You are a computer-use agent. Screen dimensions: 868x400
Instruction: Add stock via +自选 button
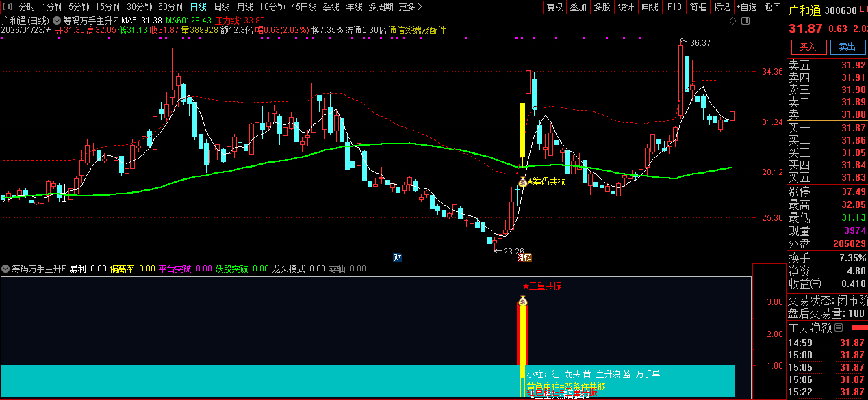click(x=746, y=7)
